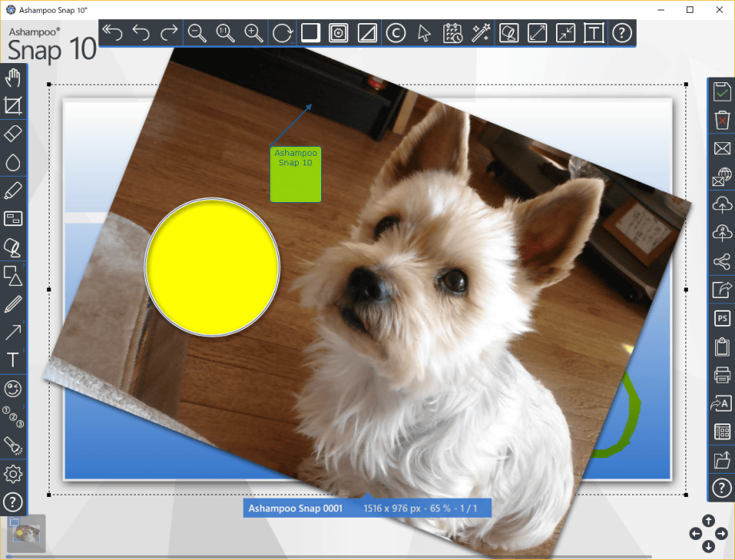Upload capture to the cloud
The image size is (735, 560).
pos(722,205)
